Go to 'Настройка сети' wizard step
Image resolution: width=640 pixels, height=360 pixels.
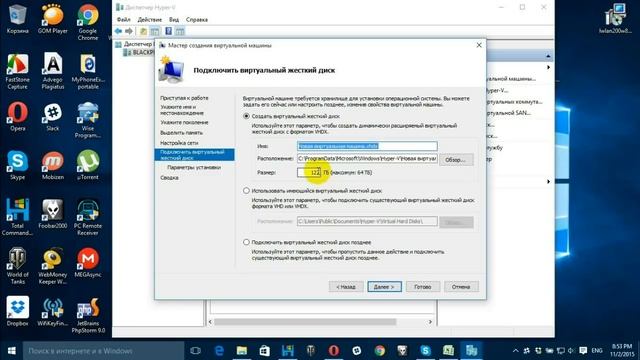179,143
